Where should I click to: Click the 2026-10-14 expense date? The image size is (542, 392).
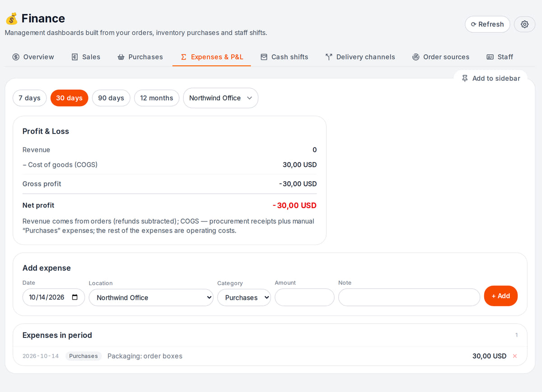click(41, 356)
